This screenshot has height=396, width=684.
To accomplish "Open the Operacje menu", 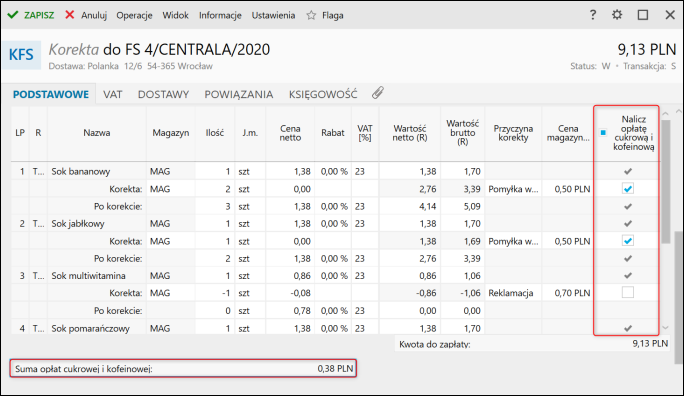I will pos(134,15).
